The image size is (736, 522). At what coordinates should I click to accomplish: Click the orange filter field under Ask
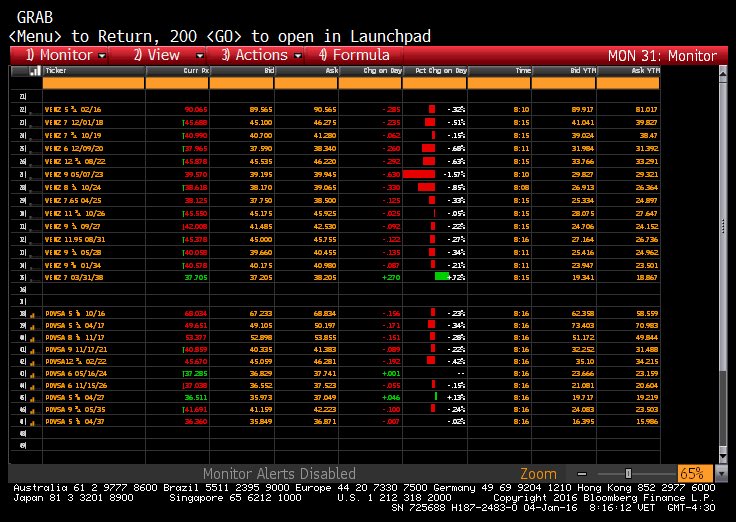coord(306,83)
